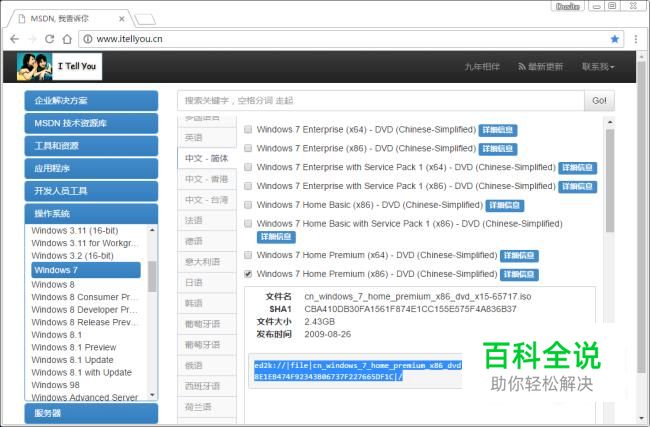
Task: Expand the MSDN 技术资源库 category
Action: pos(91,123)
